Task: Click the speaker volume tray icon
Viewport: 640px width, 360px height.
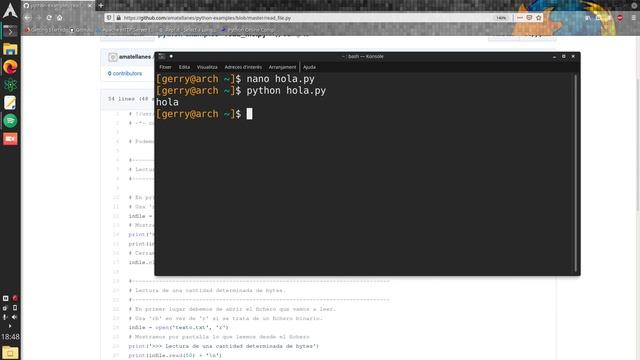Action: pyautogui.click(x=15, y=317)
